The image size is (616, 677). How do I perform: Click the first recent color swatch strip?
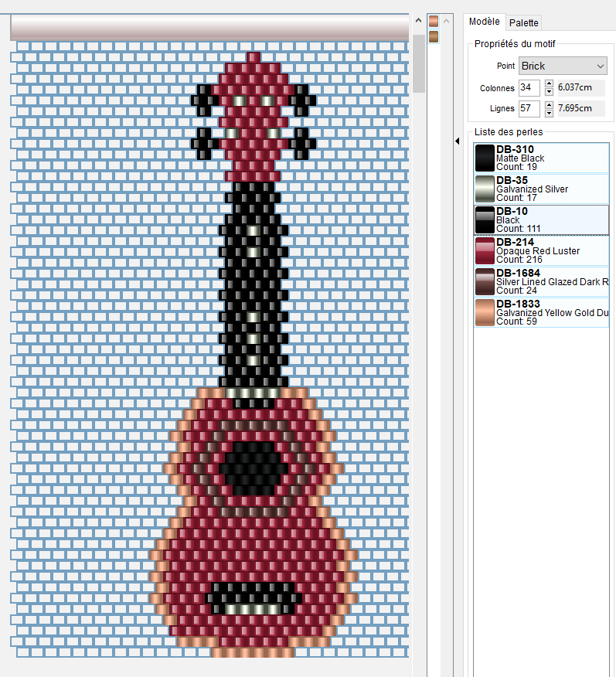point(434,22)
